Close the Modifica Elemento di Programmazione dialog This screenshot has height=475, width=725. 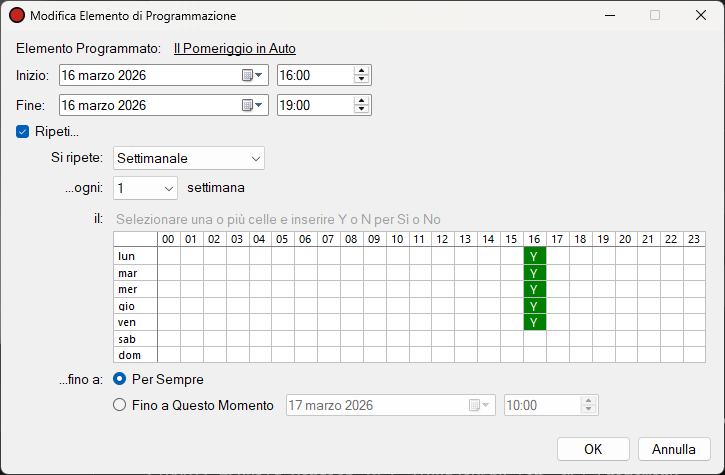click(701, 15)
